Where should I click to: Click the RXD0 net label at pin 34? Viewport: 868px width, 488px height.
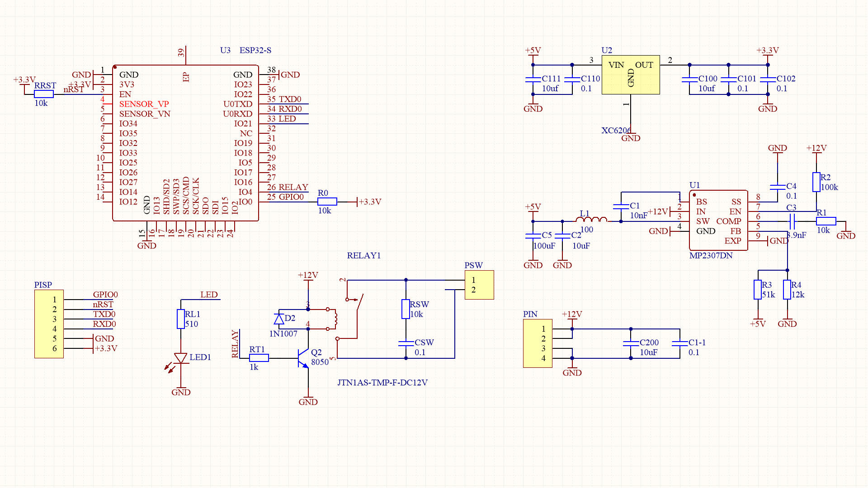point(290,108)
